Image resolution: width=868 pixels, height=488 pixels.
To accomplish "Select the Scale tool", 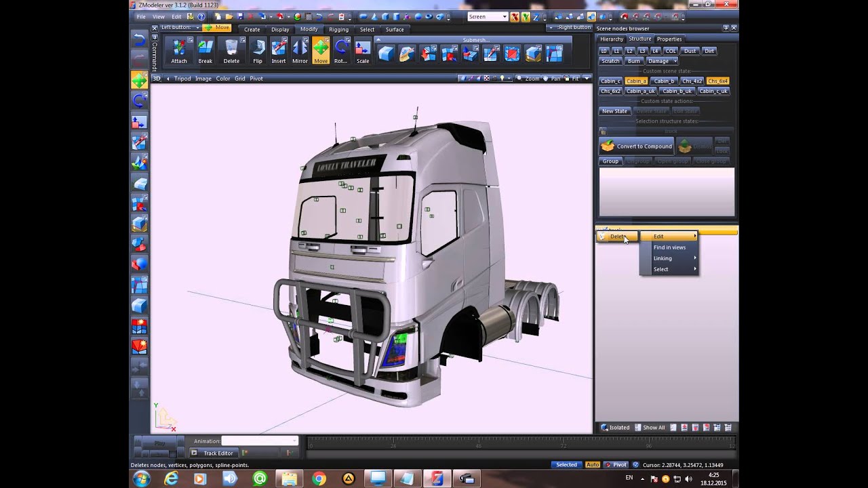I will pyautogui.click(x=363, y=52).
